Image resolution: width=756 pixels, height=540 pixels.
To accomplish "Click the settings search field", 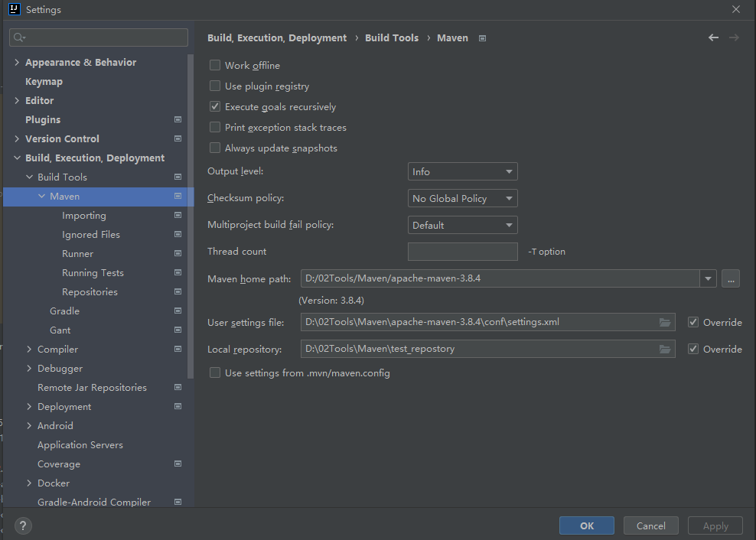I will (x=99, y=37).
